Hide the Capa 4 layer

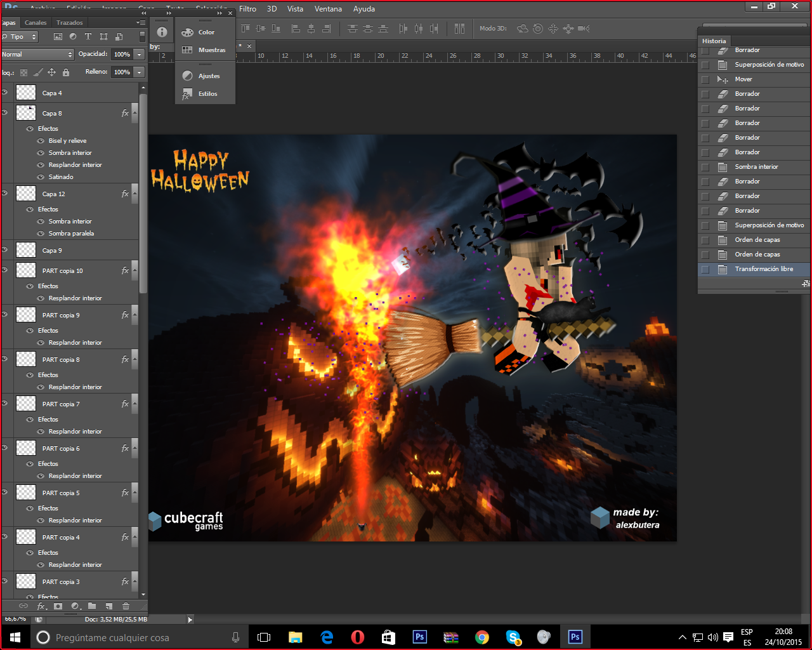(x=4, y=93)
